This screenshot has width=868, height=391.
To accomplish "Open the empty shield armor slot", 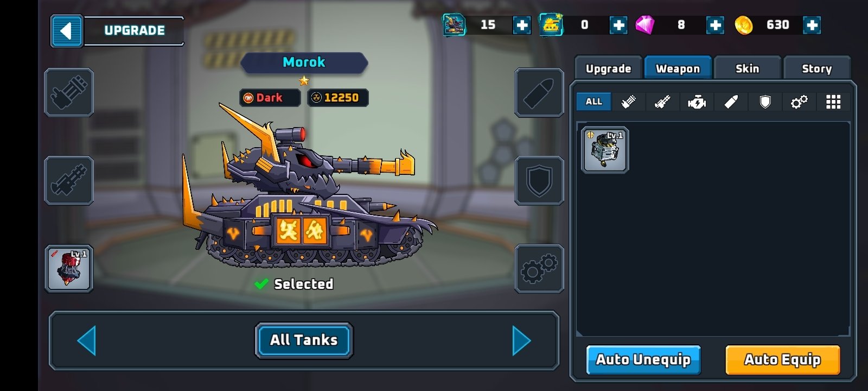I will tap(539, 181).
